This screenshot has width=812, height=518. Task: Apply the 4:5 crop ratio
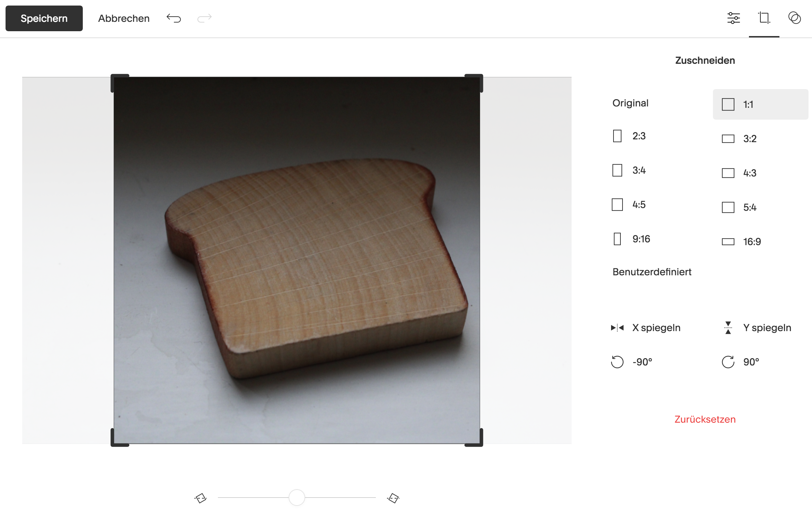(x=629, y=205)
